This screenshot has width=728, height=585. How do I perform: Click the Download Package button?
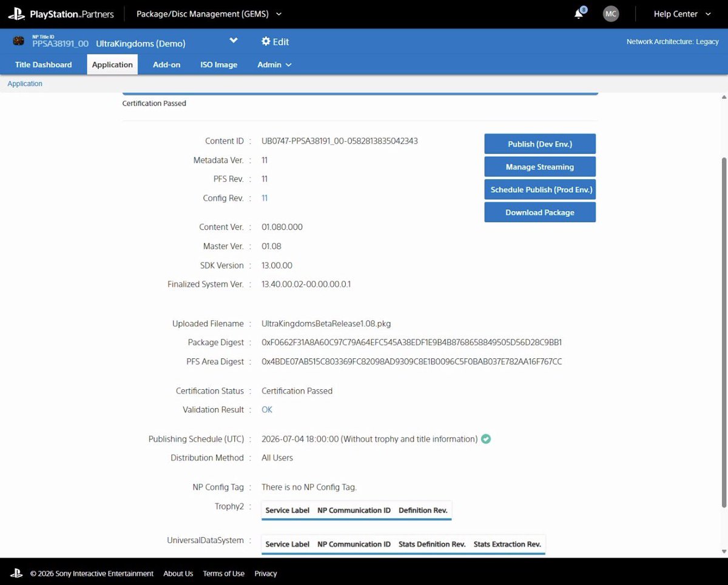pyautogui.click(x=540, y=212)
